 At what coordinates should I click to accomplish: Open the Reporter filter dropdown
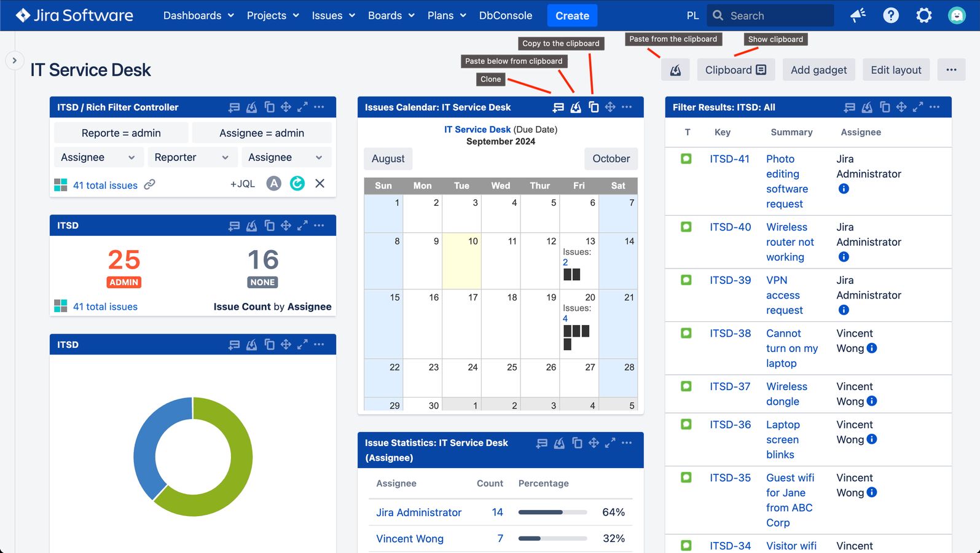click(192, 157)
